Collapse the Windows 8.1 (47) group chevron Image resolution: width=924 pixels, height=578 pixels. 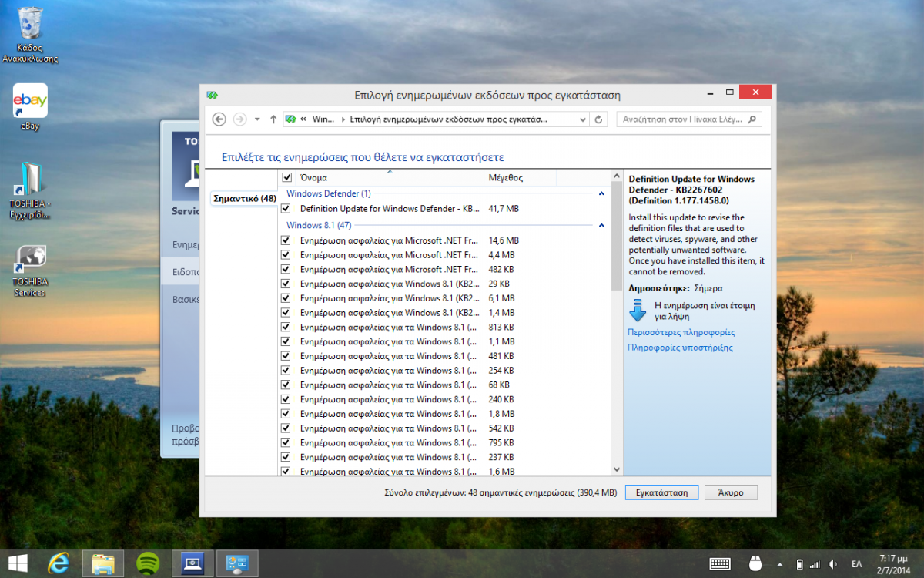click(601, 225)
